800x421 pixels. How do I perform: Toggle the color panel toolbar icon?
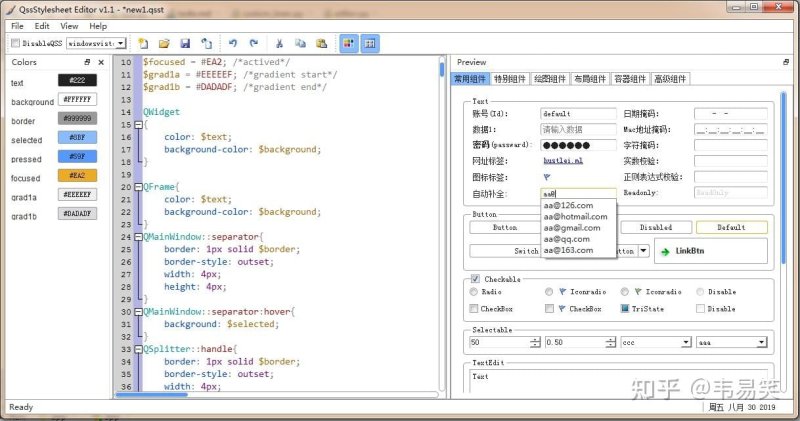pos(349,43)
